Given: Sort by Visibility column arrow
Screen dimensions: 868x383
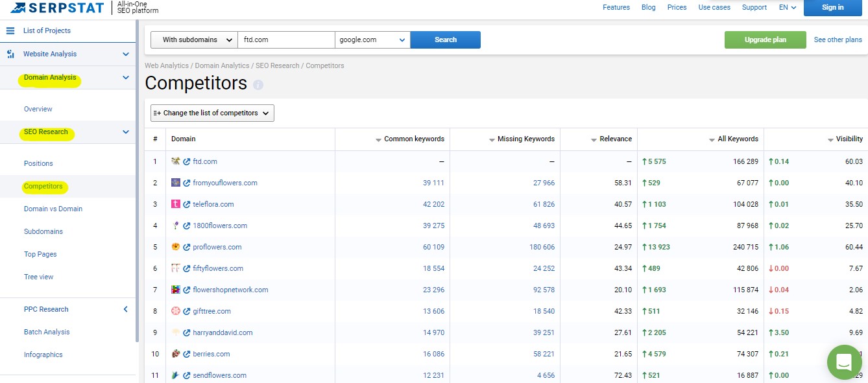Looking at the screenshot, I should click(x=830, y=139).
